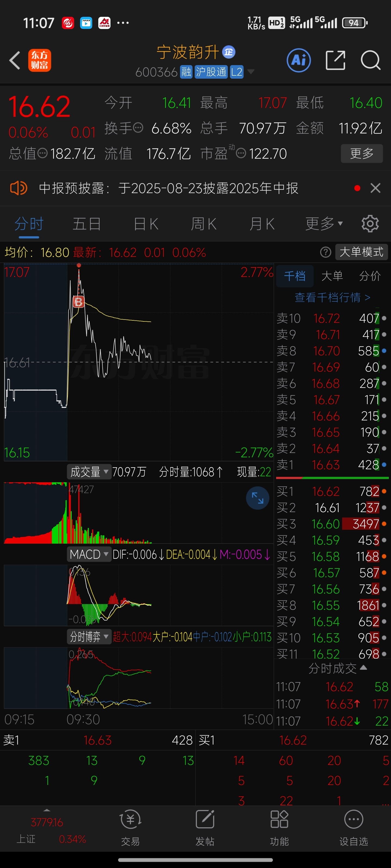Expand stock code dropdown triangle
Image resolution: width=391 pixels, height=868 pixels.
pos(251,71)
